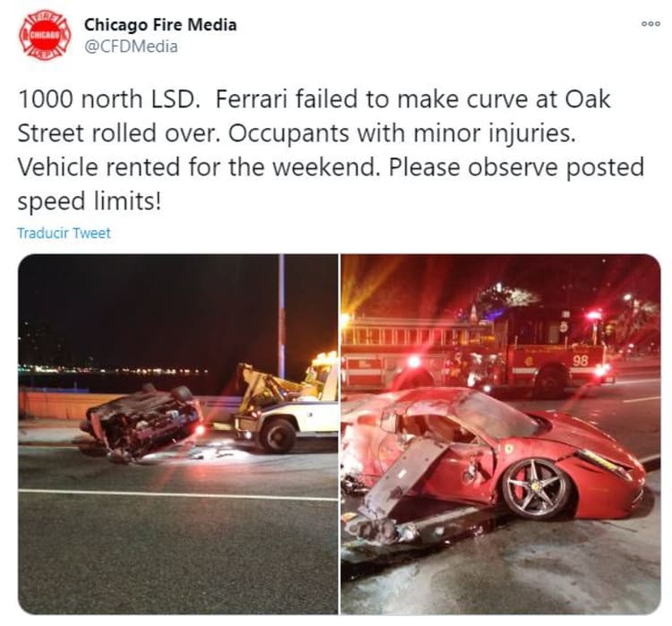
Task: Click the overturned vehicle in left photo
Action: [141, 422]
